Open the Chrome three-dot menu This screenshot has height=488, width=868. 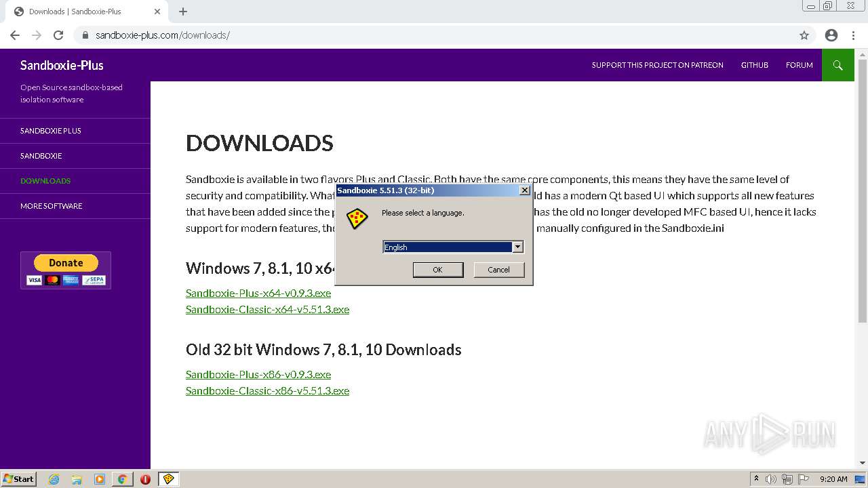click(x=854, y=35)
